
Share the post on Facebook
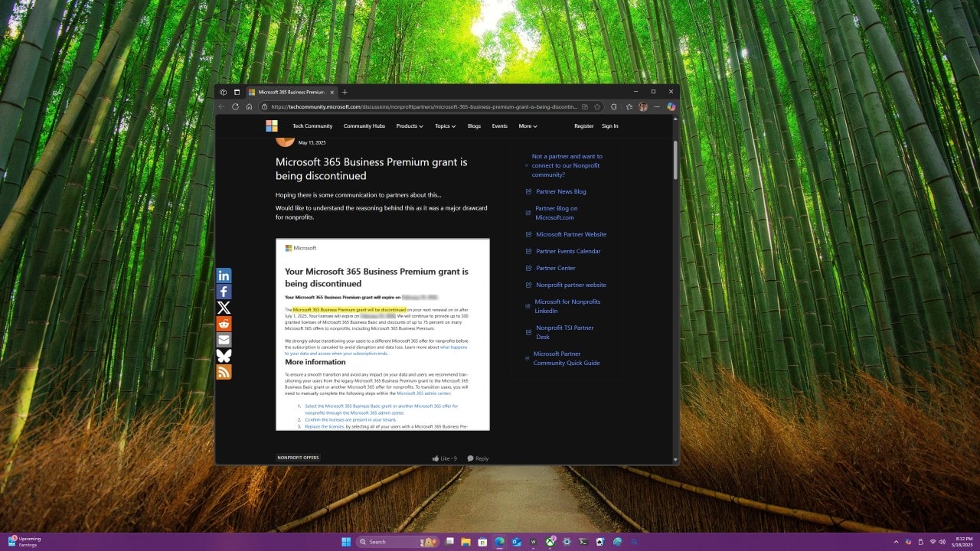pos(224,291)
